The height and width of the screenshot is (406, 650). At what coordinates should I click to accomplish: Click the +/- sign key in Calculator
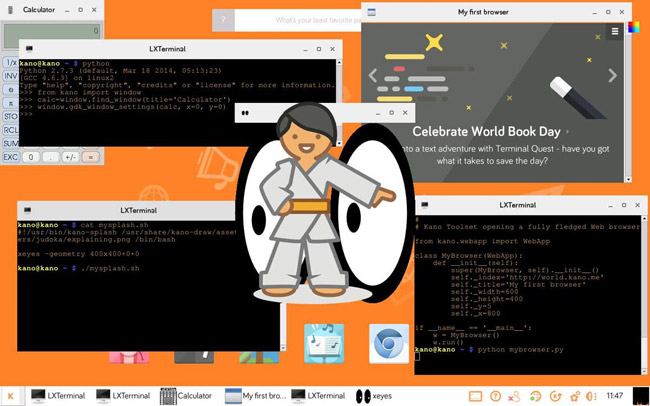pos(70,157)
